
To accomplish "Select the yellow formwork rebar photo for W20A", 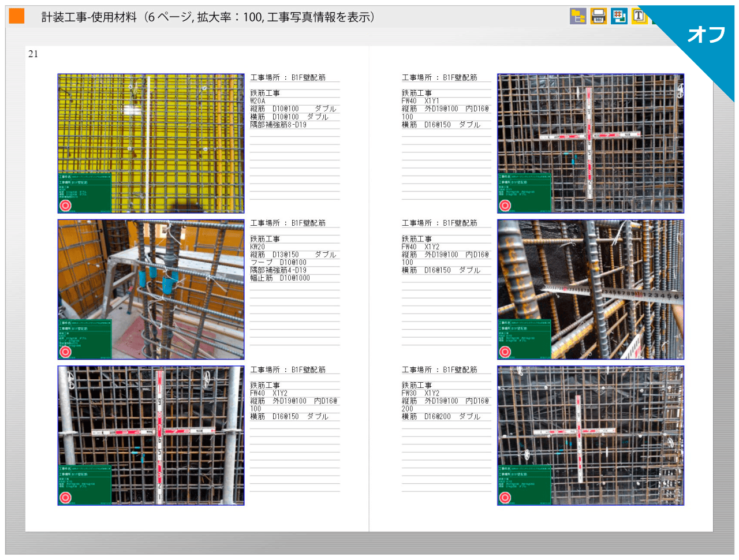I will (151, 143).
